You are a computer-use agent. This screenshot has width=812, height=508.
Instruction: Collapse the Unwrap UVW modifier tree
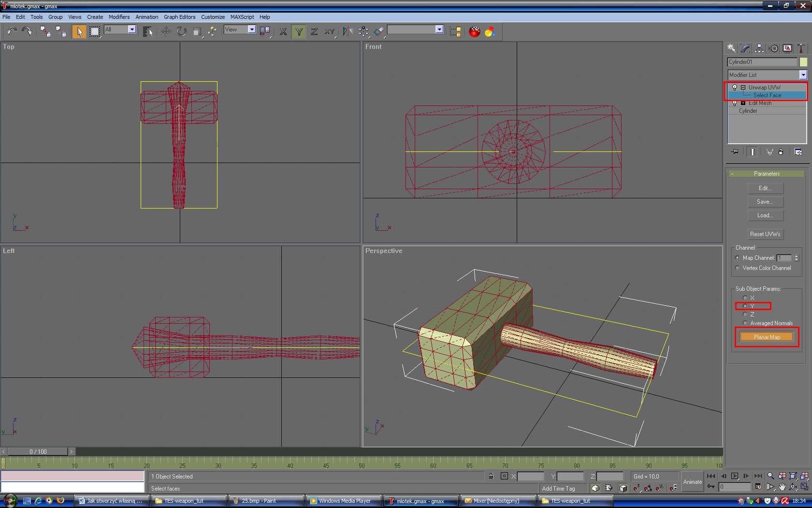coord(743,88)
